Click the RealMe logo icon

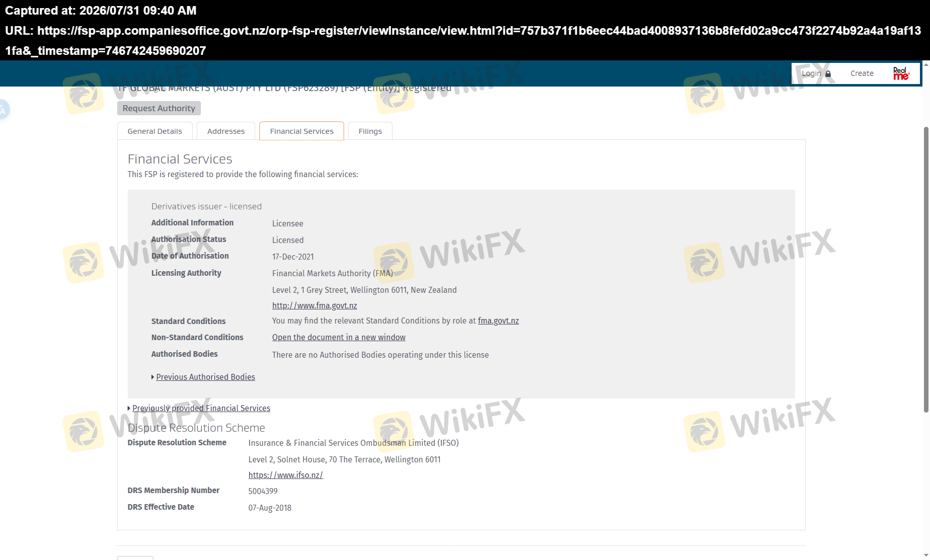click(901, 73)
